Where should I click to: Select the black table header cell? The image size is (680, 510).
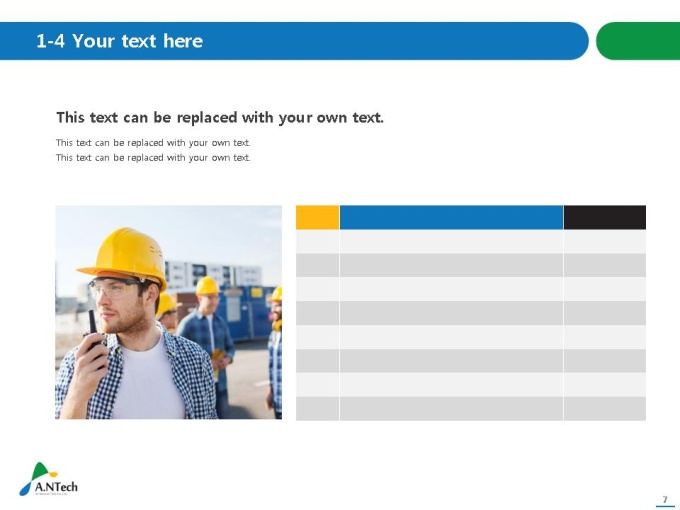[605, 217]
